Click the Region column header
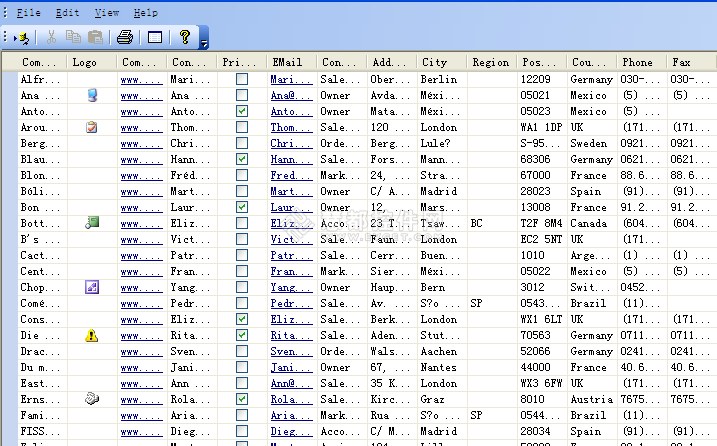The image size is (717, 446). coord(492,62)
